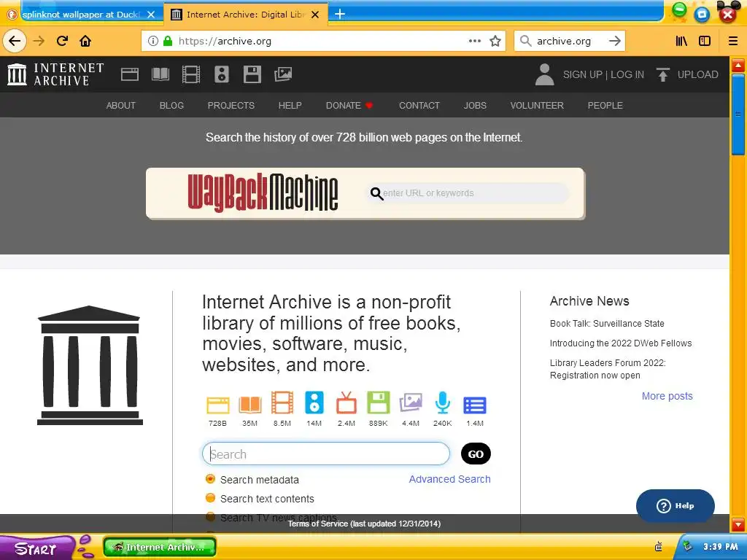Open the Web section icon in the header
This screenshot has width=747, height=560.
[130, 74]
